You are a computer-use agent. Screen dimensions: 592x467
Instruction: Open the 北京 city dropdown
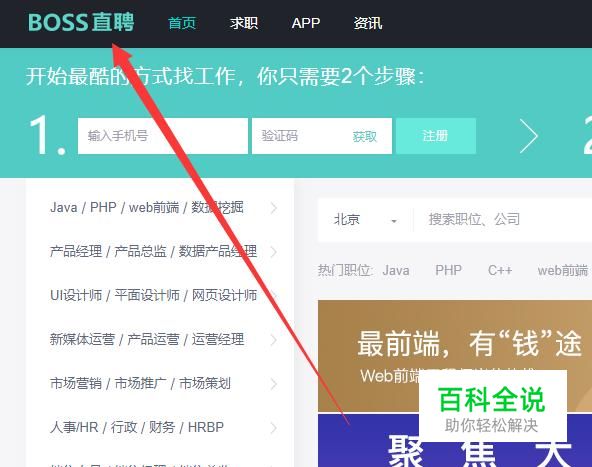[365, 219]
